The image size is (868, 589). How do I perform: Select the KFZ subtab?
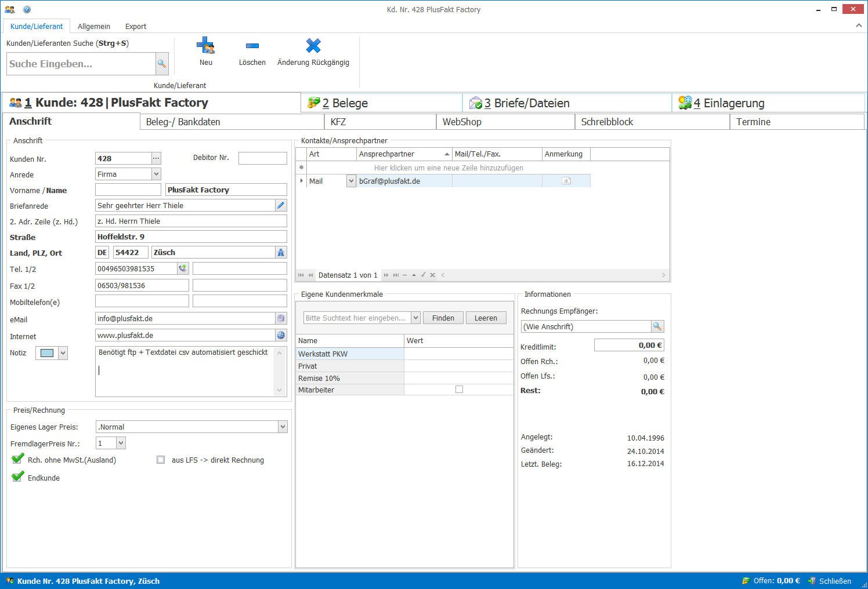pos(380,122)
